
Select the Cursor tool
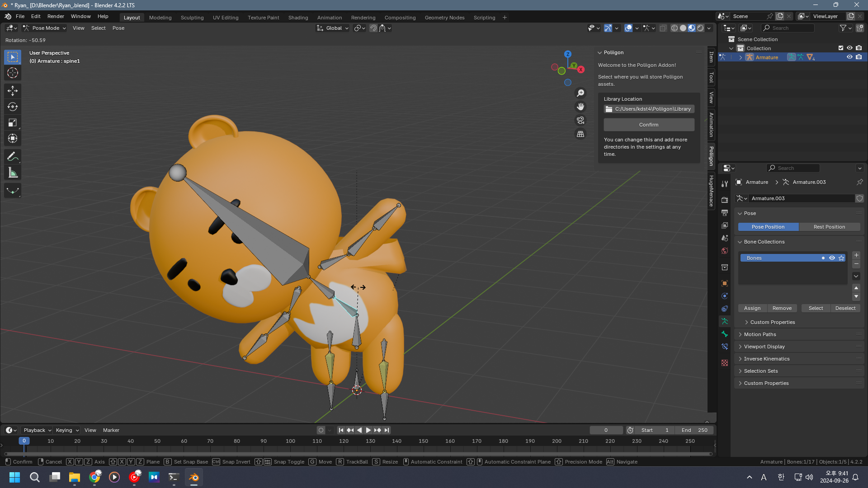click(13, 73)
